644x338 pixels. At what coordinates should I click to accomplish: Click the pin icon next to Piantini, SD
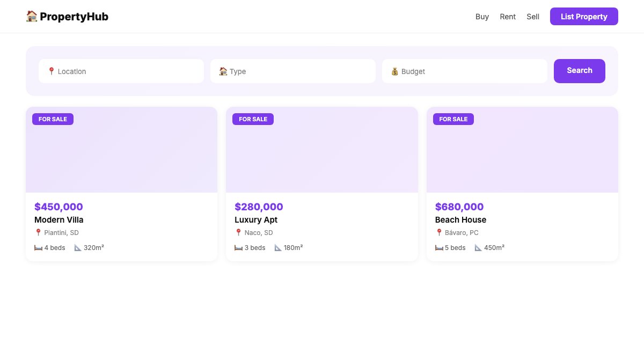[38, 232]
